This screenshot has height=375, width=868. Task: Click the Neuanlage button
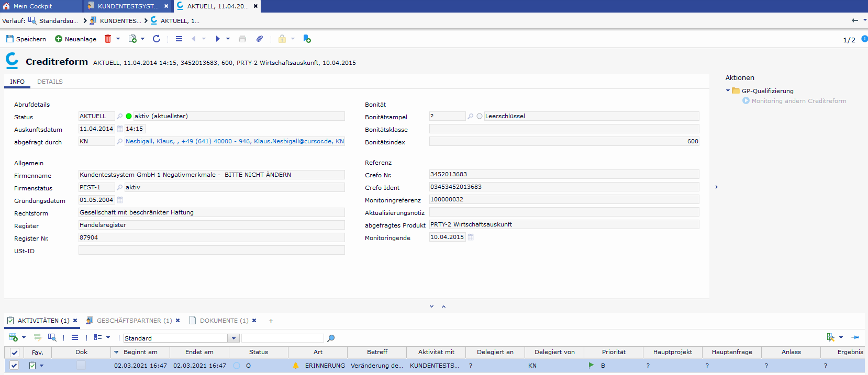click(x=76, y=39)
